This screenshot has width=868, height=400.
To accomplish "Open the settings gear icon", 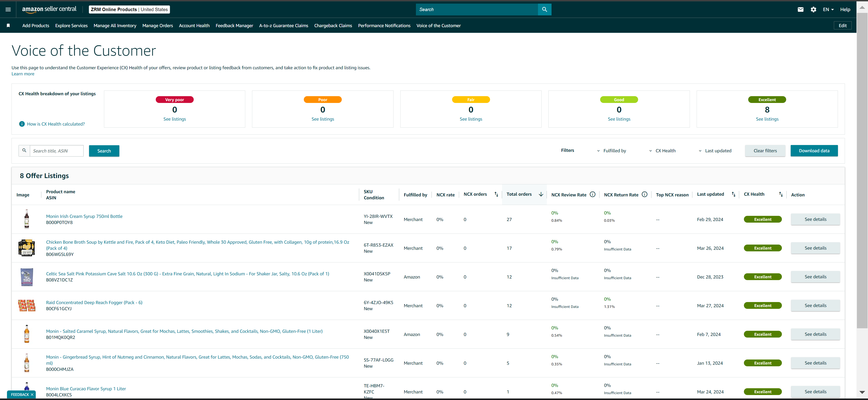I will [814, 10].
